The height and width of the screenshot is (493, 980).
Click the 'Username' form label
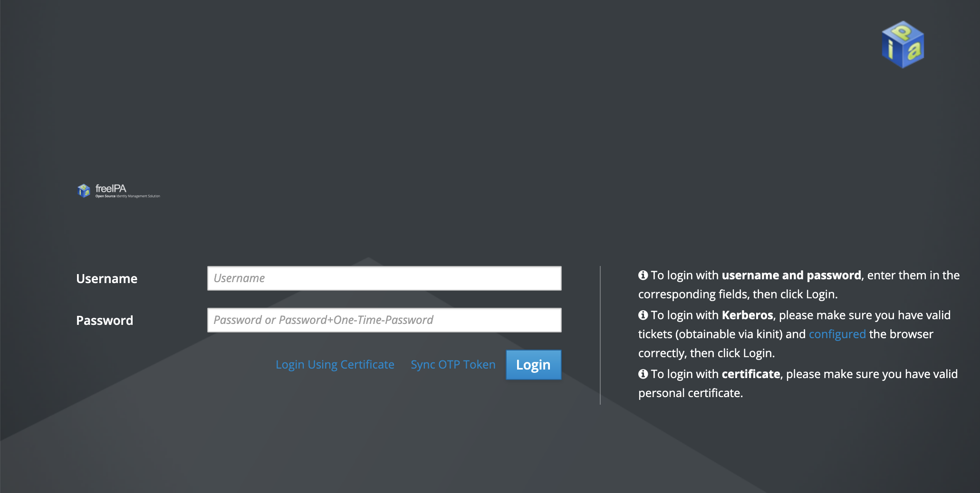coord(106,279)
